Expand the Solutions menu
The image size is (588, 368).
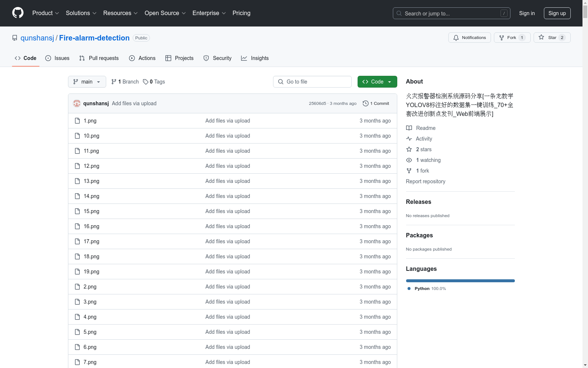81,13
